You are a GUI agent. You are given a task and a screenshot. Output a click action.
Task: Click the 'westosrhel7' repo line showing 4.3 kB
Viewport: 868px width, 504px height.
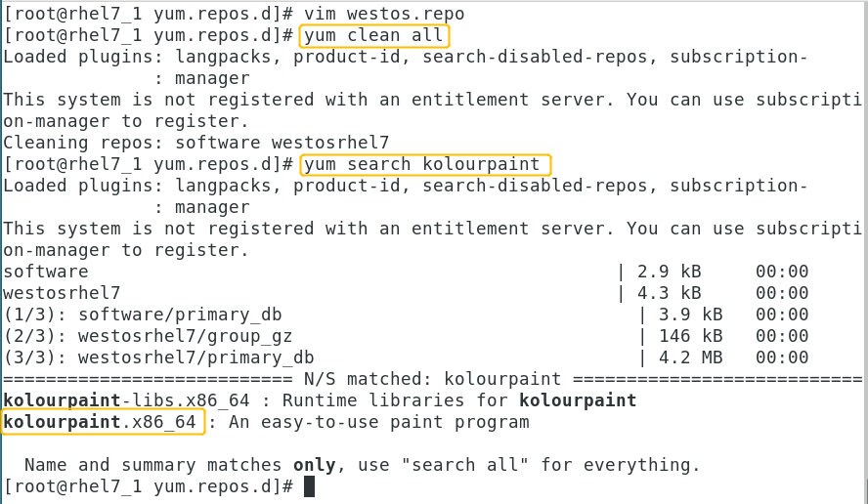(406, 293)
